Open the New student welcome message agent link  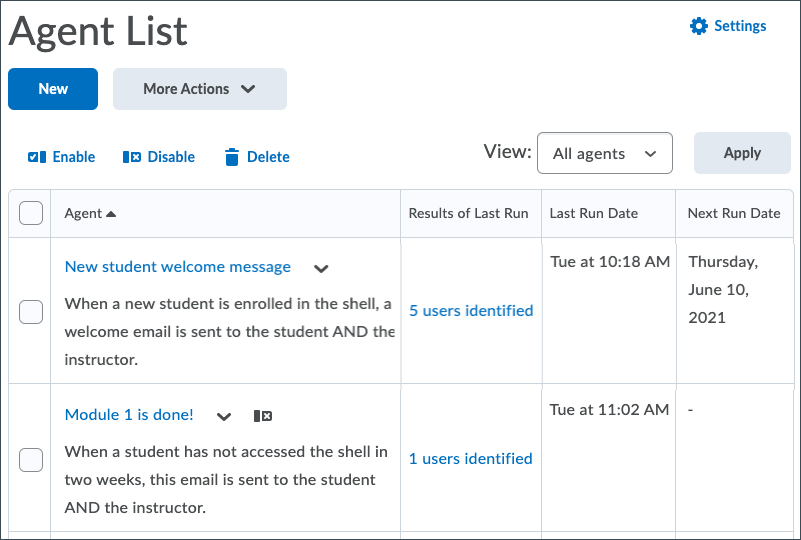coord(178,267)
